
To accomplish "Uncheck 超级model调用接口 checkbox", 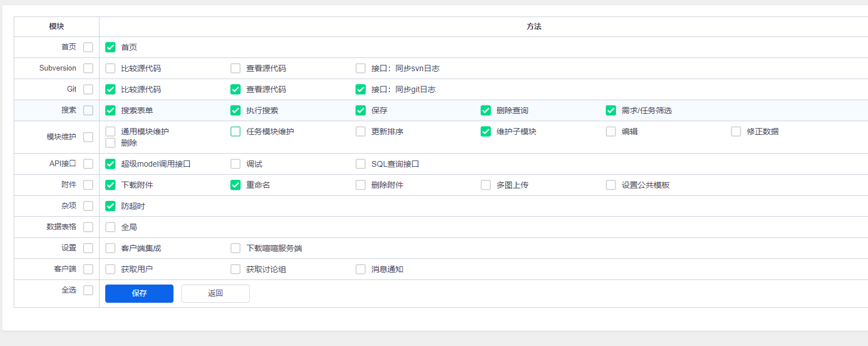I will click(110, 164).
